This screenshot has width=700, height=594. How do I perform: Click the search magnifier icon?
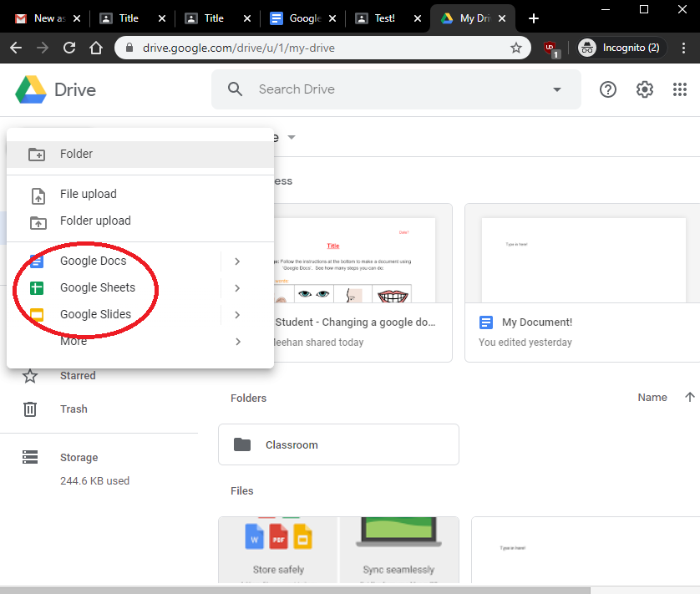point(236,89)
